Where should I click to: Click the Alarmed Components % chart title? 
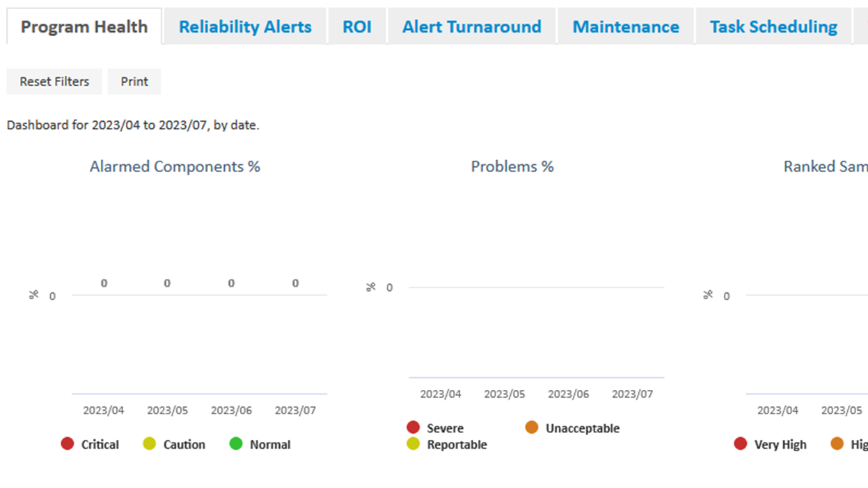coord(175,167)
